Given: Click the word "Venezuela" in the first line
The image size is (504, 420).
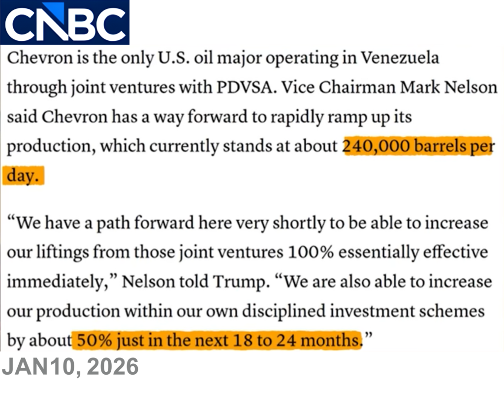Looking at the screenshot, I should [400, 58].
